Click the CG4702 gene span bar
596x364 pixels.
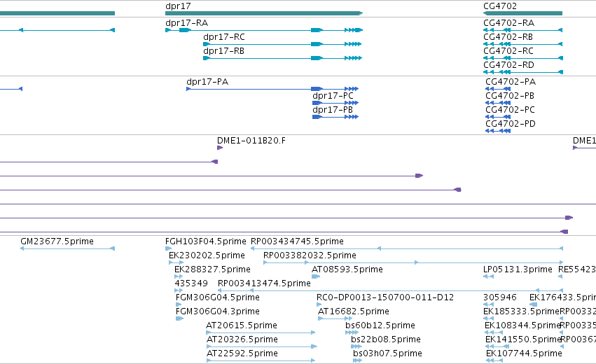click(x=522, y=13)
